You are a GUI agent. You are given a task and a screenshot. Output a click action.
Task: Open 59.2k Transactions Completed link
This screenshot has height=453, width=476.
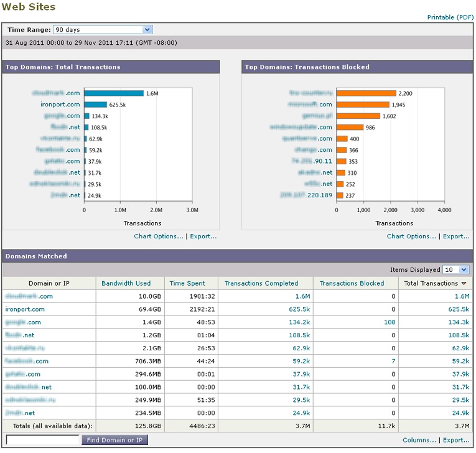pyautogui.click(x=301, y=361)
